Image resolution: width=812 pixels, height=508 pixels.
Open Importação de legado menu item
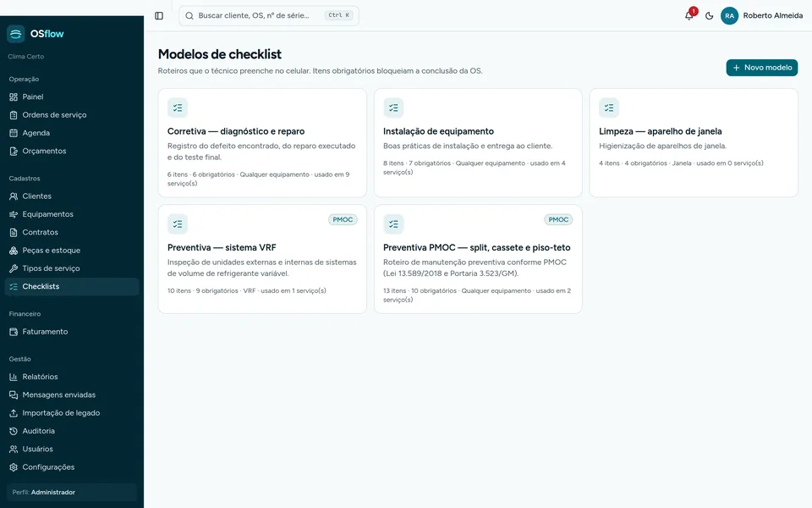72,413
